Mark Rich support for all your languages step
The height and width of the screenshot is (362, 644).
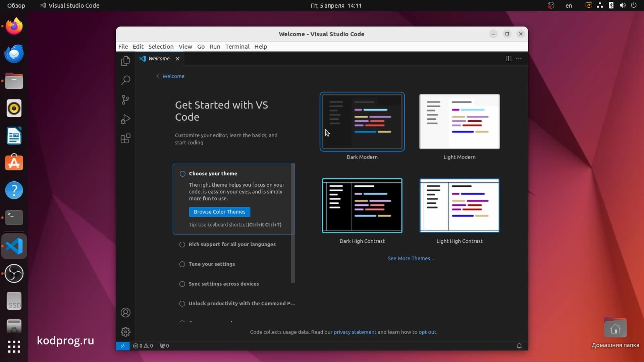(x=182, y=244)
